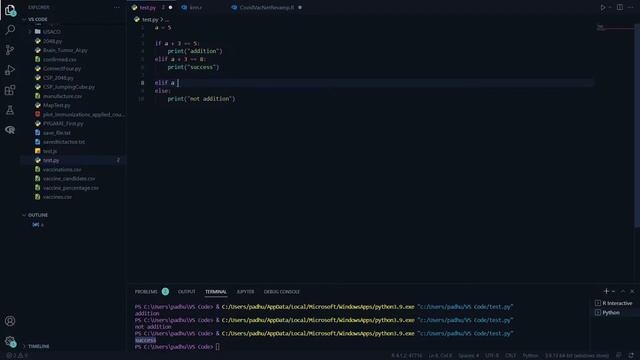Open Explorer More Actions ellipsis
640x360 pixels.
click(x=117, y=7)
